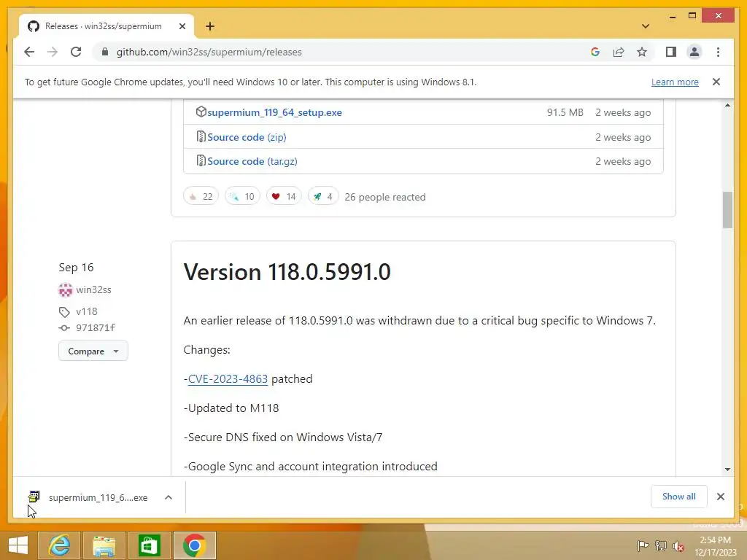The height and width of the screenshot is (560, 747).
Task: Open Action Center flag icon
Action: pos(643,545)
